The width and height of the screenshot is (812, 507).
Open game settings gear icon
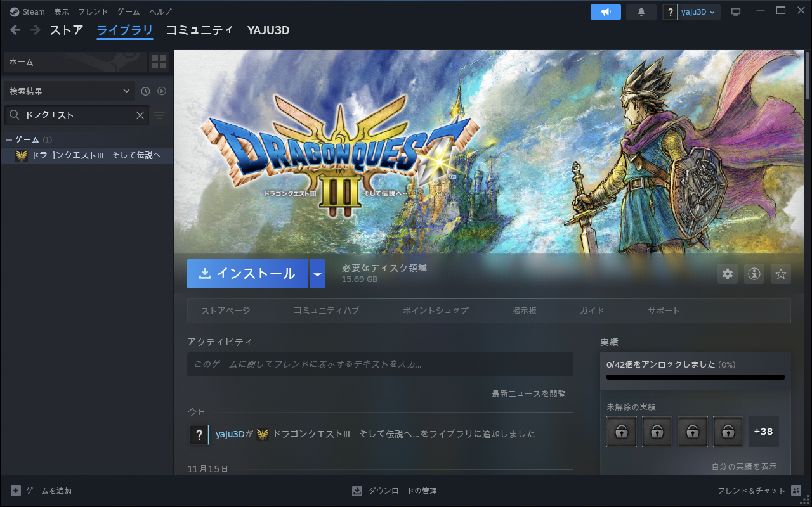[727, 274]
